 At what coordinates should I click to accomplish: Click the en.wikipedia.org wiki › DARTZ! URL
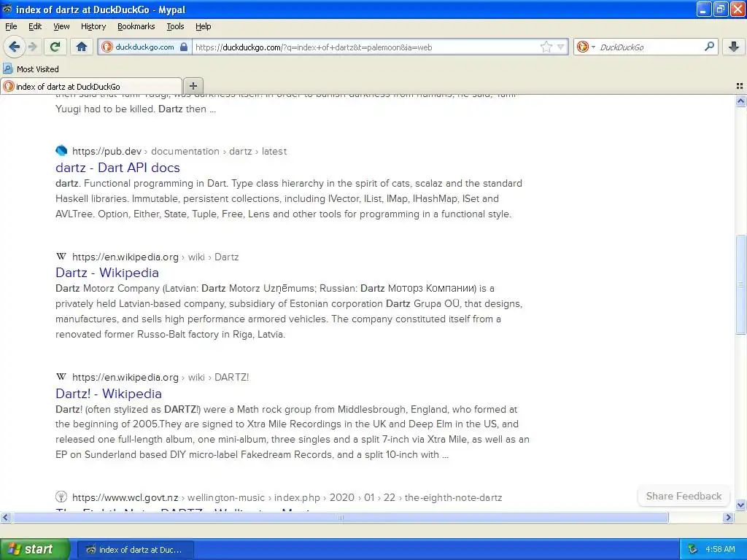(x=160, y=378)
